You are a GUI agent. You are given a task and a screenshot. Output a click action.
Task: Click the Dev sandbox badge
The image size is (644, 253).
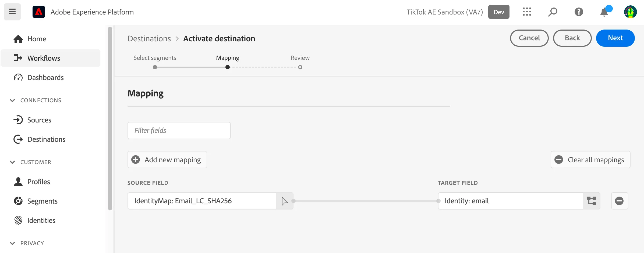(x=499, y=12)
